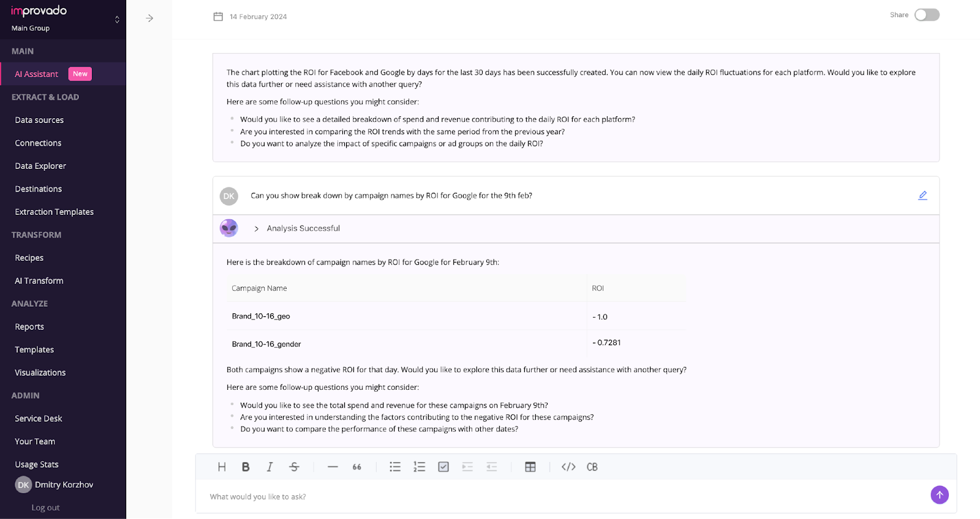Open the Main Group workspace switcher

pyautogui.click(x=117, y=20)
